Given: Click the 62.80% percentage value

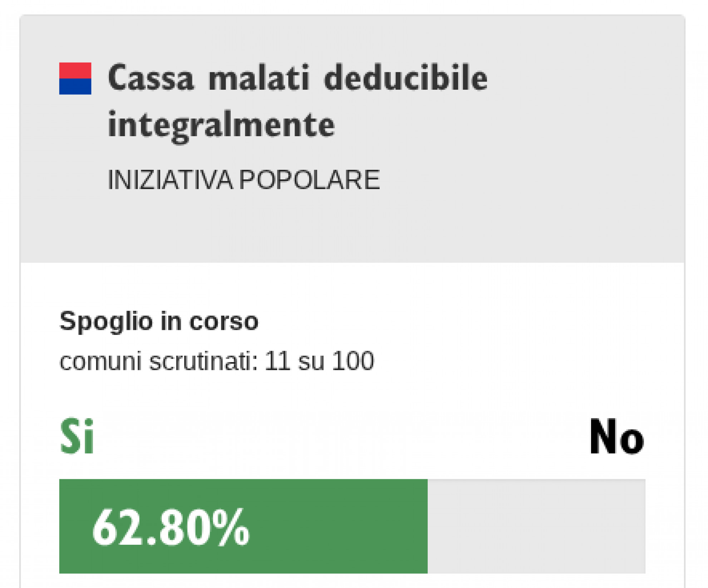Looking at the screenshot, I should click(171, 528).
